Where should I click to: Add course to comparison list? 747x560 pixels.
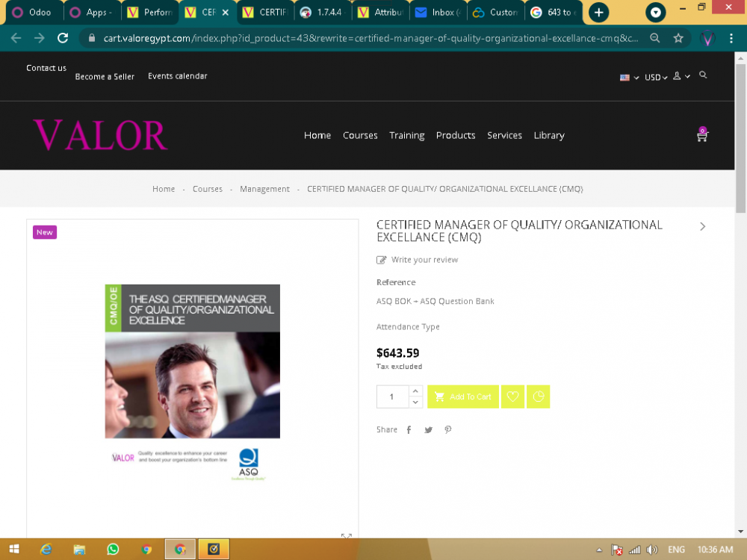(538, 396)
